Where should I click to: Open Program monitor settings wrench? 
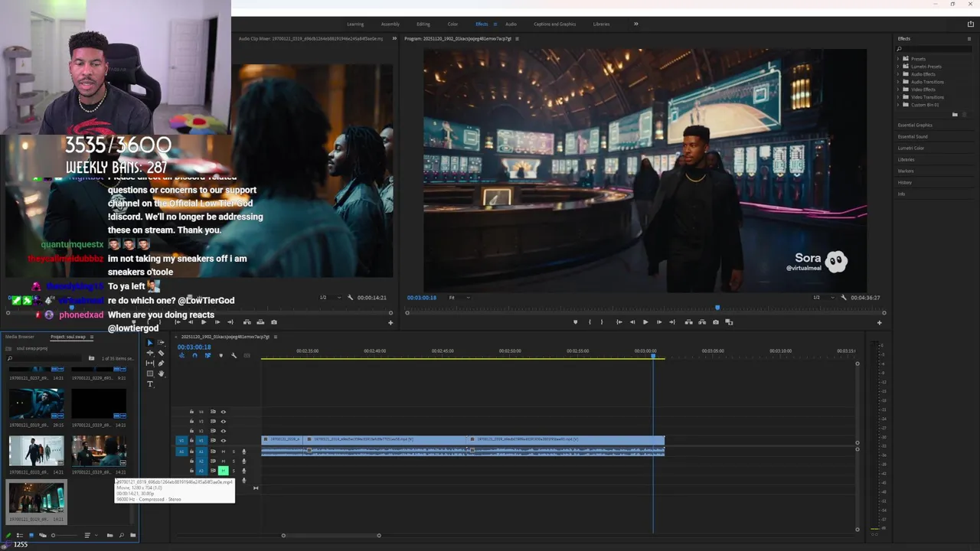pyautogui.click(x=844, y=297)
